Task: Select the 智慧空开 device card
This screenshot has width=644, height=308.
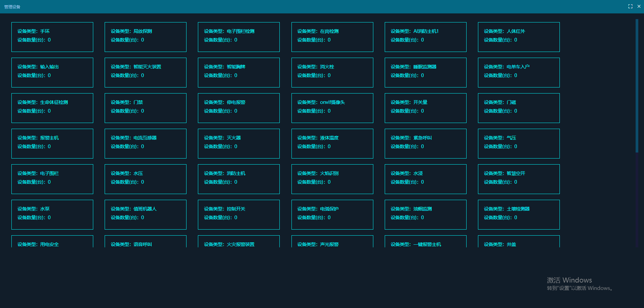Action: coord(519,179)
